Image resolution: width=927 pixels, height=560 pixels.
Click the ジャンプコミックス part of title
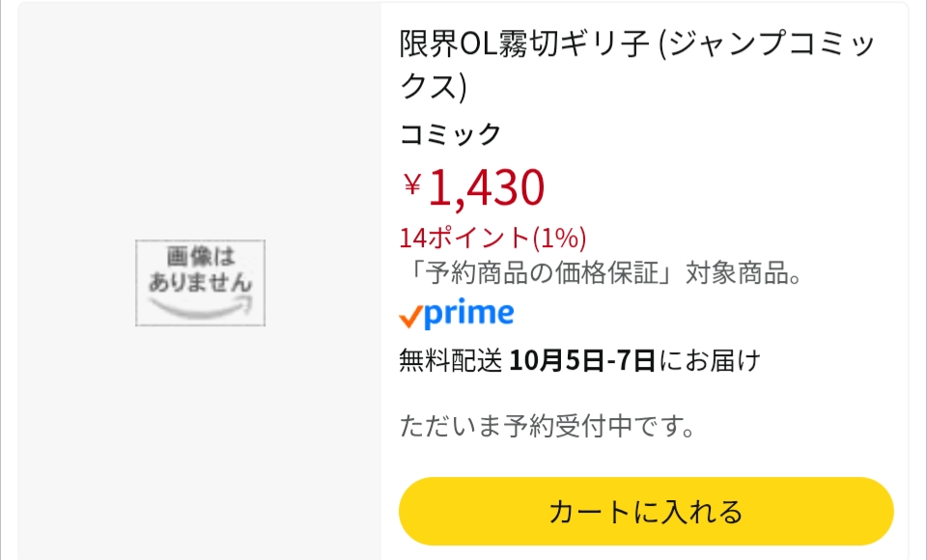pos(772,44)
